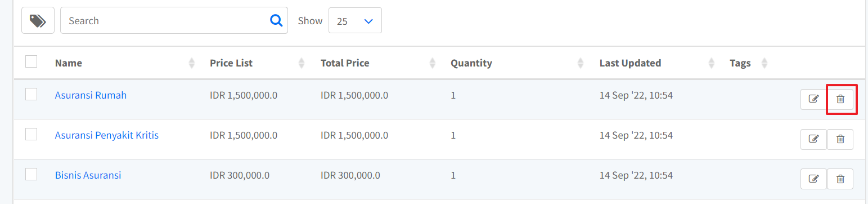Tick the select-all checkbox in header

coord(32,61)
